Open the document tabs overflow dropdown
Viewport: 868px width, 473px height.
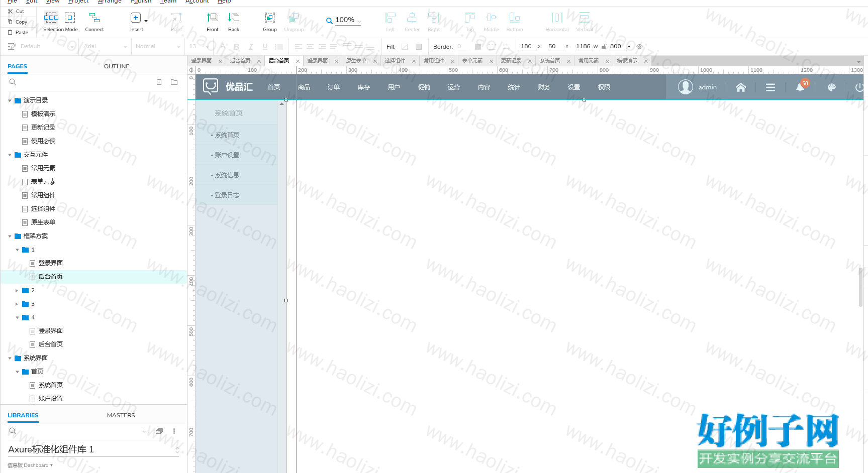tap(858, 61)
